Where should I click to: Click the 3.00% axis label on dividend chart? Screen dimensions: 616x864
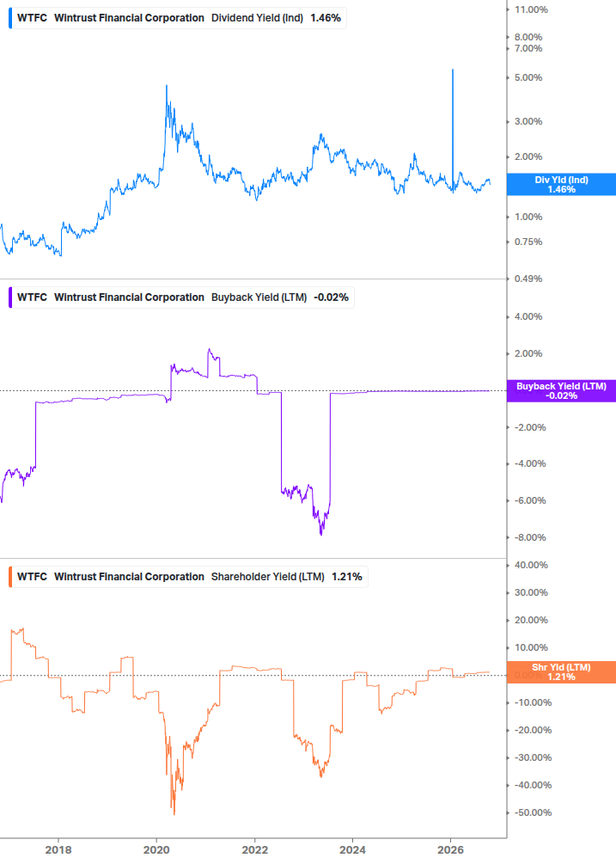point(528,121)
